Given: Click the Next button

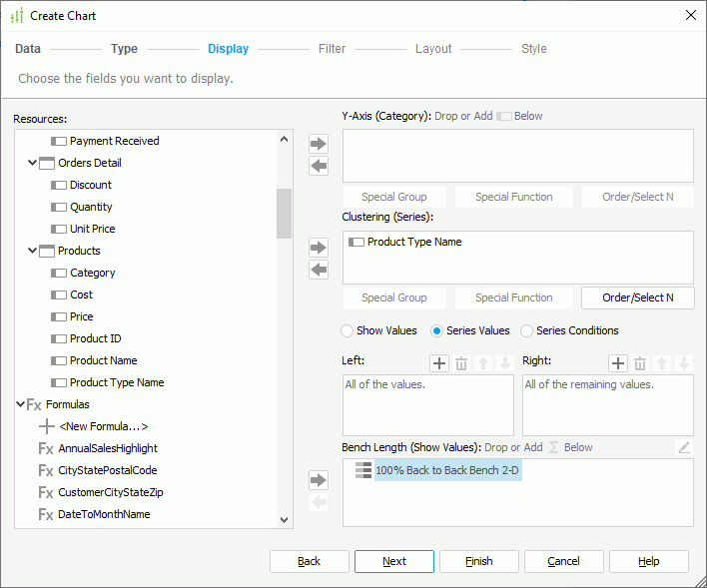Looking at the screenshot, I should (x=393, y=561).
